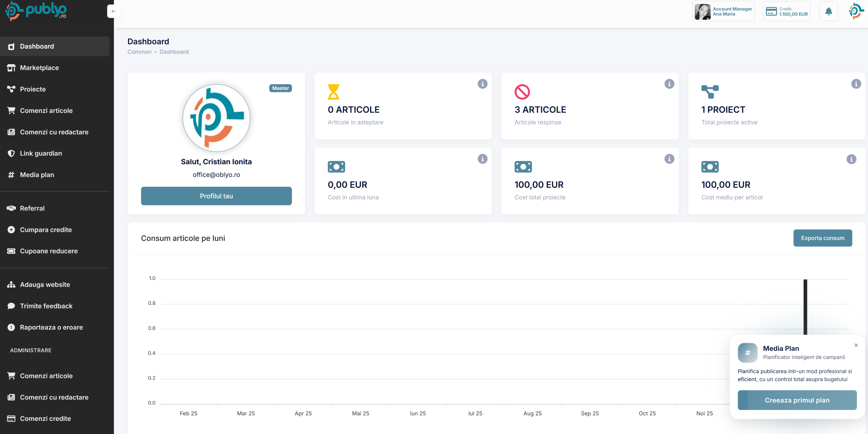Click info icon on Cost mediu per articol card
The image size is (868, 434).
pos(851,159)
